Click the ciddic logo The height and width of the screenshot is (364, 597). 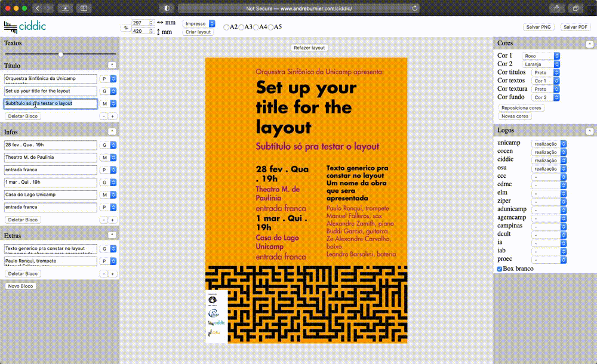point(24,27)
